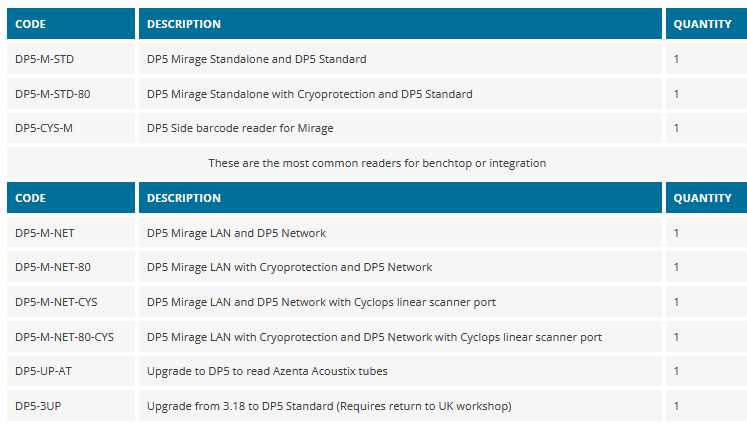Select the quantity cell for DP5-3UP
The image size is (747, 437).
tap(677, 406)
